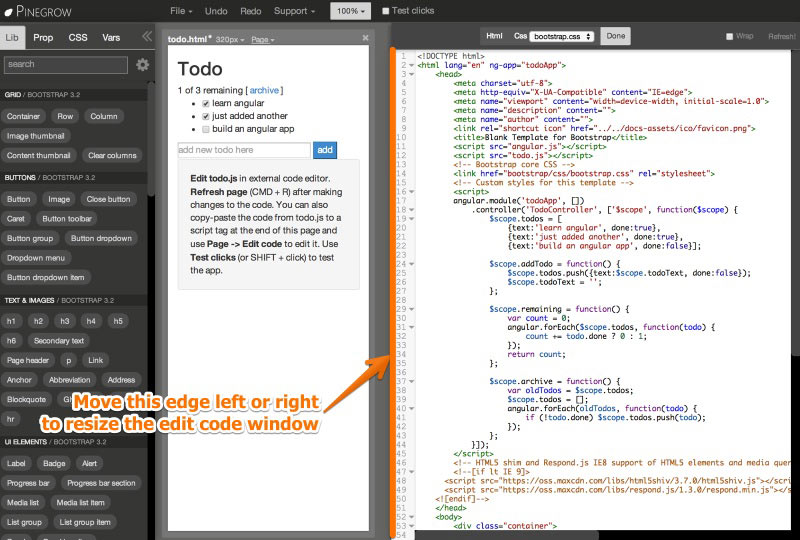
Task: Select the h1 heading component
Action: [11, 321]
